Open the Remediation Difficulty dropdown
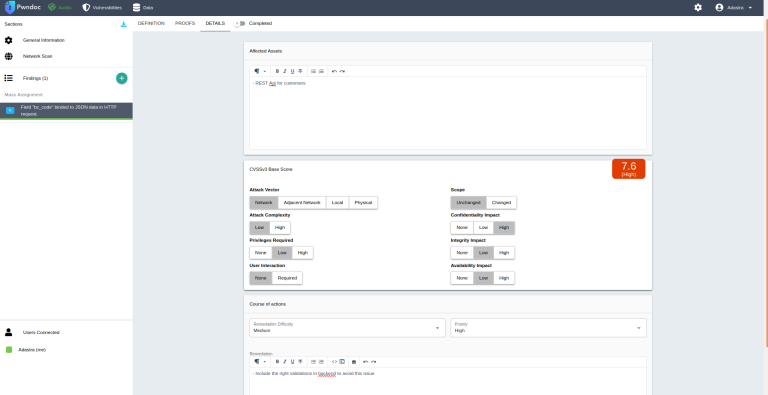768x395 pixels. [347, 328]
